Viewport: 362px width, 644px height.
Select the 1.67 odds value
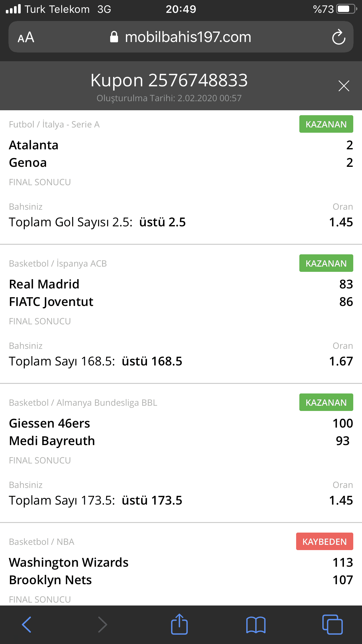[341, 361]
